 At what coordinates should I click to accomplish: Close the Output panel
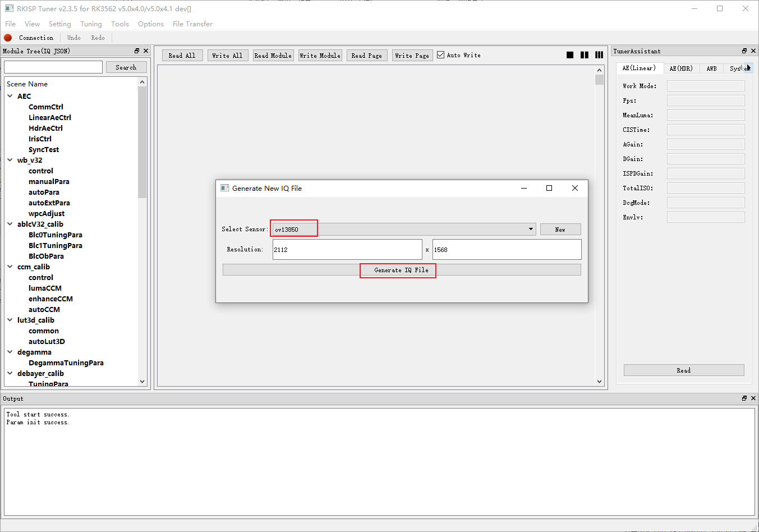coord(753,398)
